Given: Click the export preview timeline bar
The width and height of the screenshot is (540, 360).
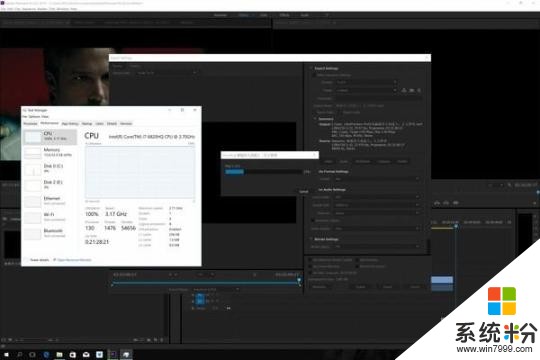Looking at the screenshot, I should (x=206, y=282).
